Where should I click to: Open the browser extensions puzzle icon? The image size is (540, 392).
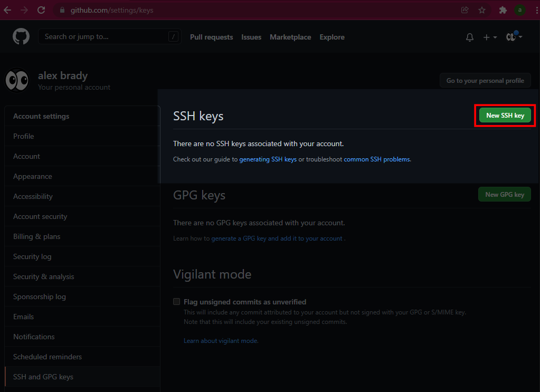tap(503, 10)
